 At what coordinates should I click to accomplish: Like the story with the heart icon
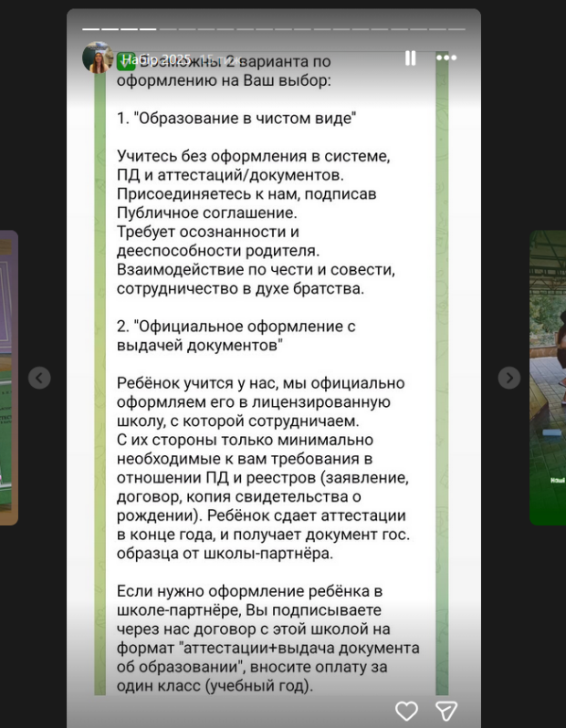[406, 711]
